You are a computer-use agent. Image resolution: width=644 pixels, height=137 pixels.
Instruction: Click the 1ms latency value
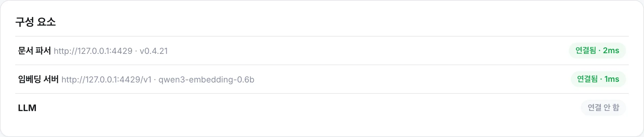pyautogui.click(x=612, y=79)
